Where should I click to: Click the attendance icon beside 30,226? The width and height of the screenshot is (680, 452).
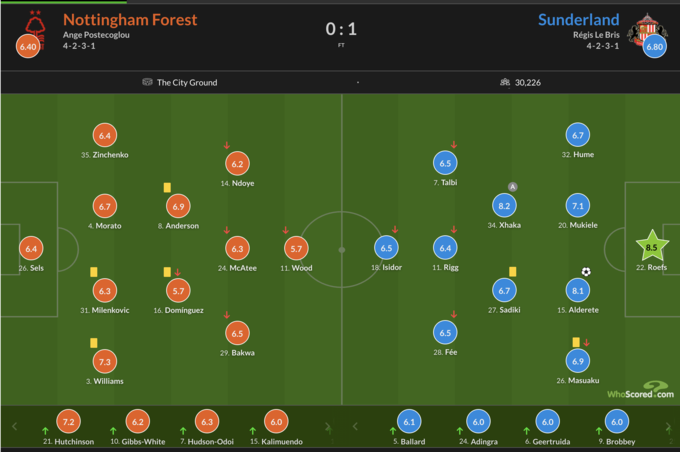(x=504, y=82)
